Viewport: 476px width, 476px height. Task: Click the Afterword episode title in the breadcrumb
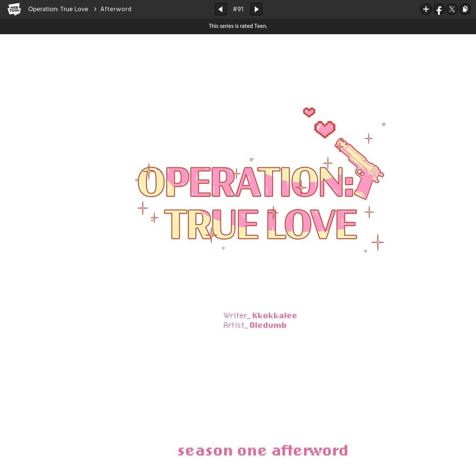116,9
